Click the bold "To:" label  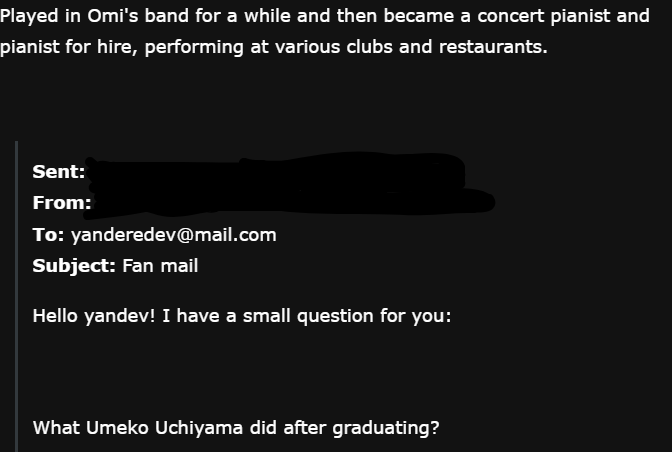[48, 235]
